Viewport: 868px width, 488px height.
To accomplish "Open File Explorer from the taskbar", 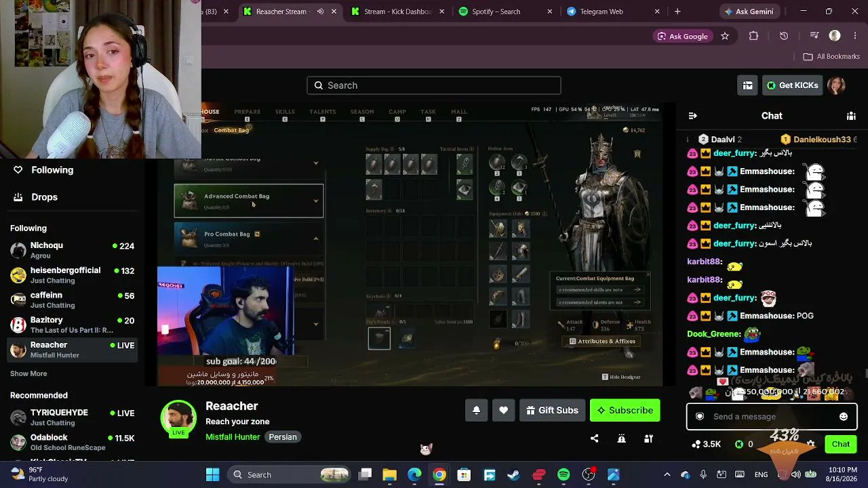I will coord(389,474).
